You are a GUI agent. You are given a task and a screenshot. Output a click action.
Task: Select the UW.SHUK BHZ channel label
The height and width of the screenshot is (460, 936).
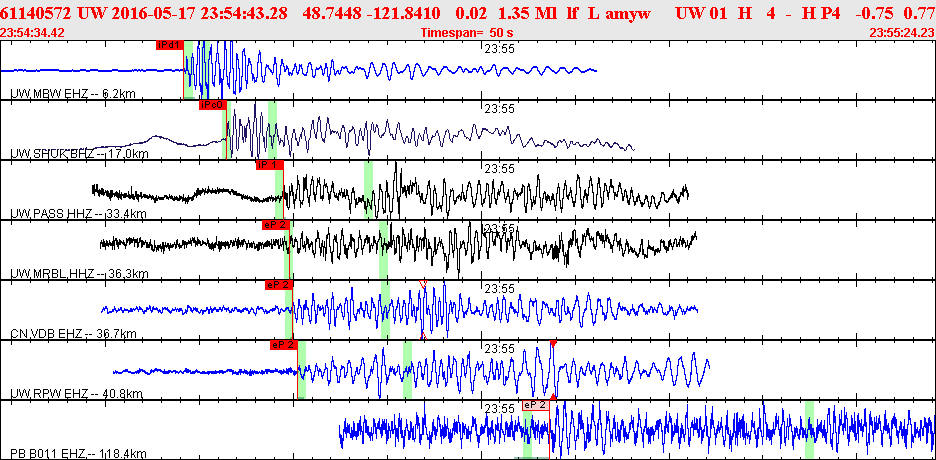pos(79,154)
